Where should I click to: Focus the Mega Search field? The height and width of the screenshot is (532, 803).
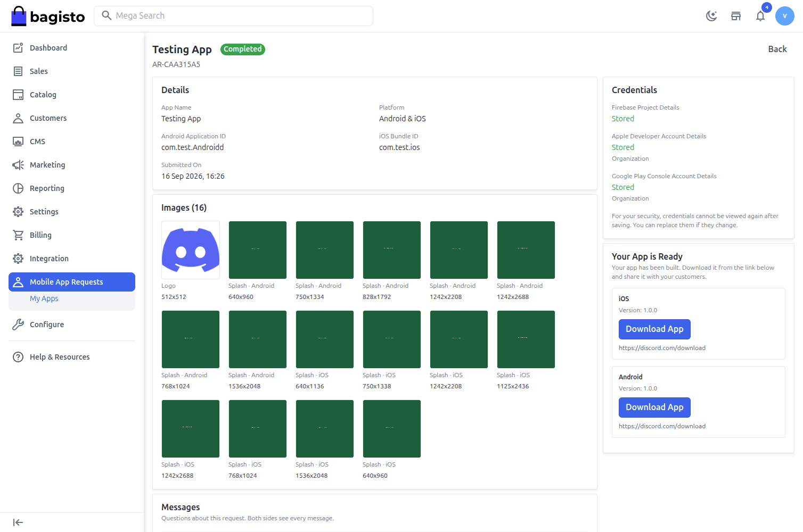click(x=233, y=16)
